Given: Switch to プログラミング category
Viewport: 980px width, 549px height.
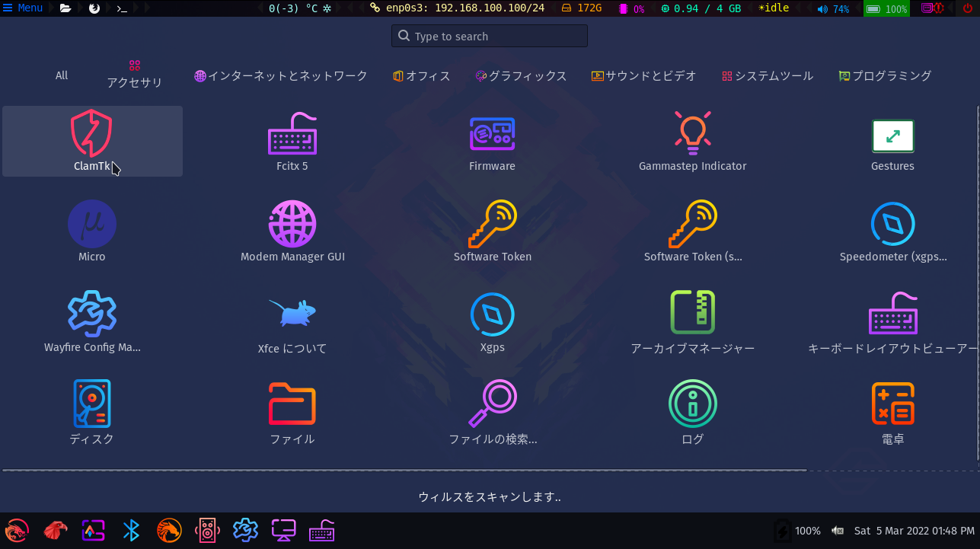Looking at the screenshot, I should 885,75.
